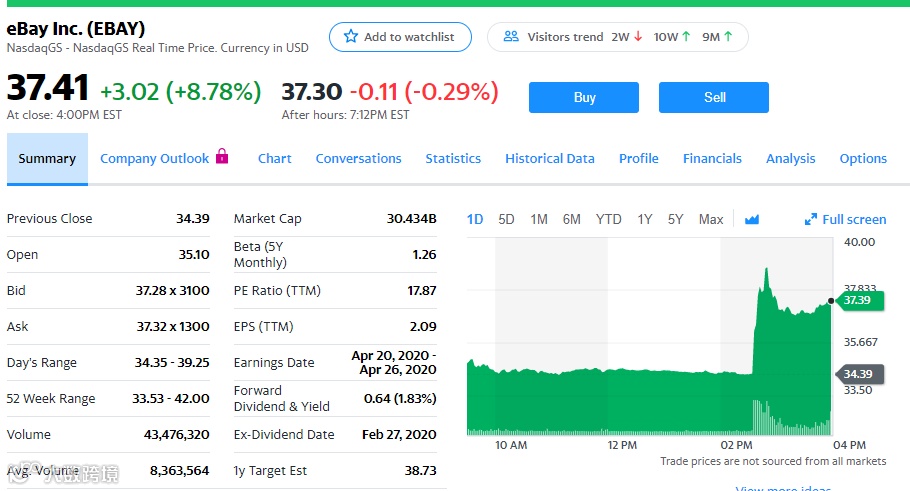
Task: Open the chart type area icon
Action: coord(752,219)
